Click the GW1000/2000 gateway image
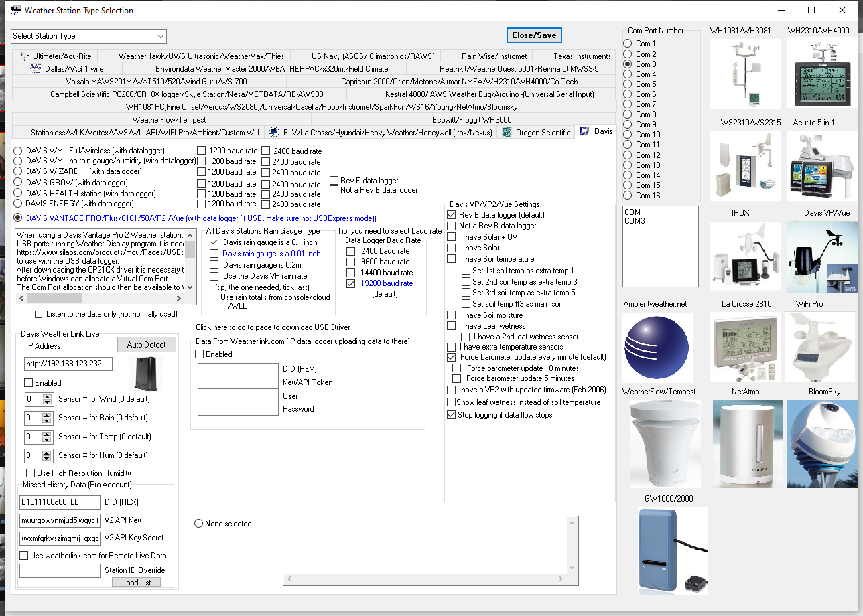Image resolution: width=863 pixels, height=616 pixels. pos(672,551)
